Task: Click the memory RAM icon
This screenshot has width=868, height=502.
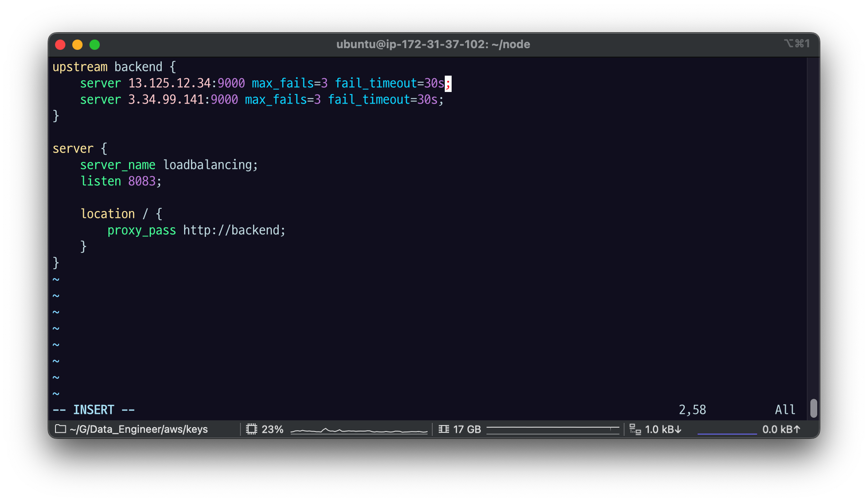Action: click(444, 429)
